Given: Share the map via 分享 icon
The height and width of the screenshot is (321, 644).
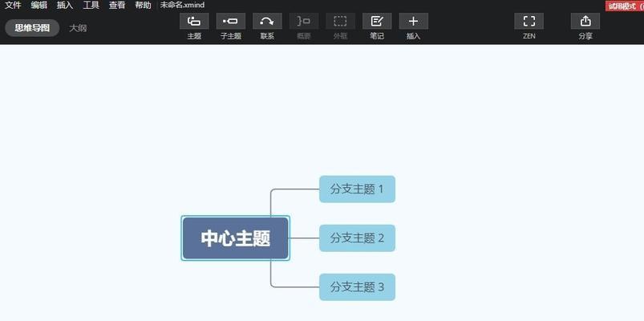Looking at the screenshot, I should (x=585, y=21).
